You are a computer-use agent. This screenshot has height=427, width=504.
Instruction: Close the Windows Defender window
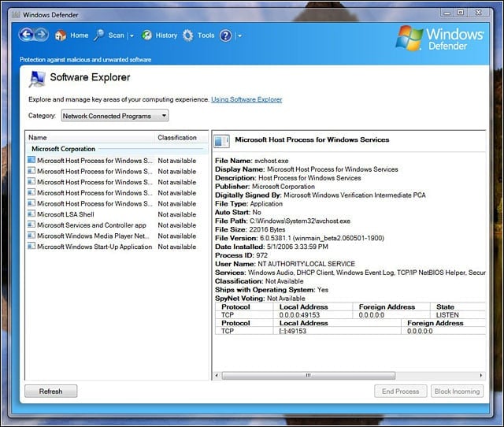coord(479,13)
